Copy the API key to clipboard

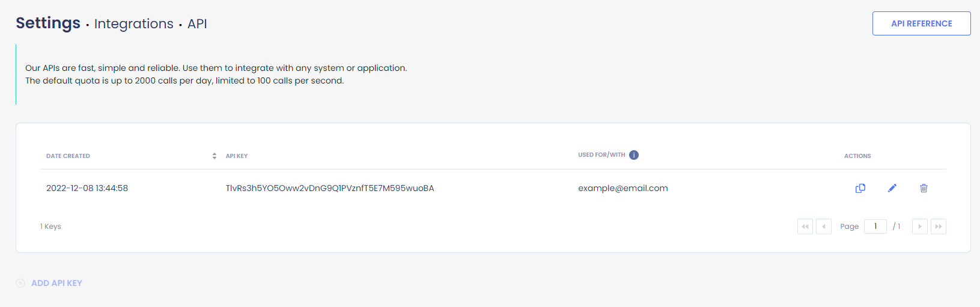(860, 188)
